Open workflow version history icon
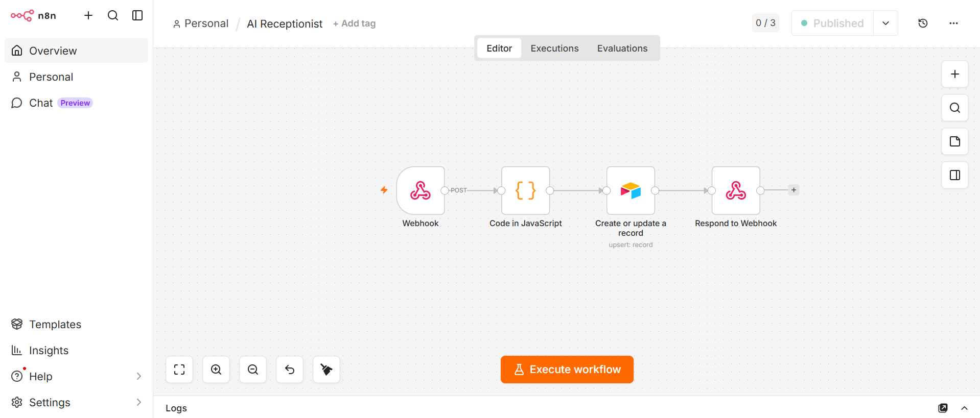This screenshot has width=980, height=418. (923, 23)
